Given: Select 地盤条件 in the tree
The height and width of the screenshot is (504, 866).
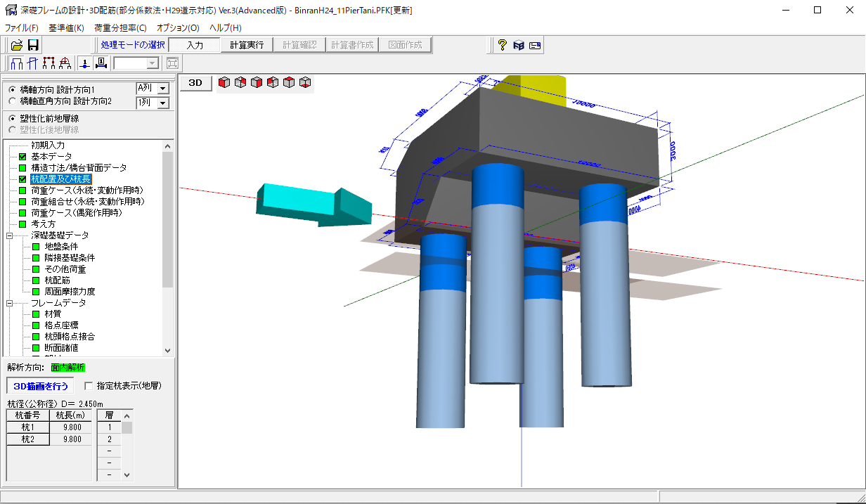Looking at the screenshot, I should click(x=61, y=247).
